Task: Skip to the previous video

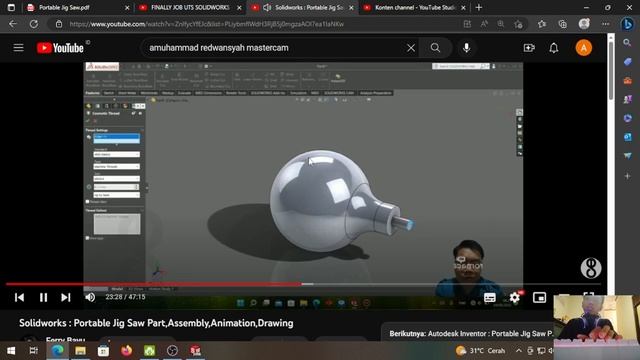Action: [19, 297]
